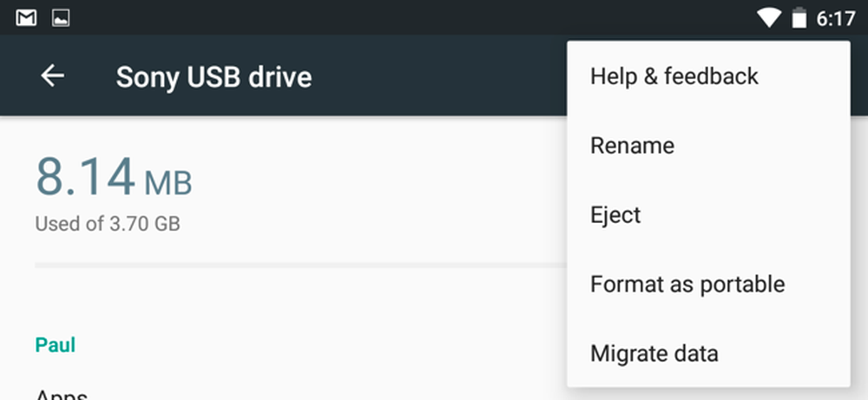Tap the battery status icon

(x=799, y=17)
